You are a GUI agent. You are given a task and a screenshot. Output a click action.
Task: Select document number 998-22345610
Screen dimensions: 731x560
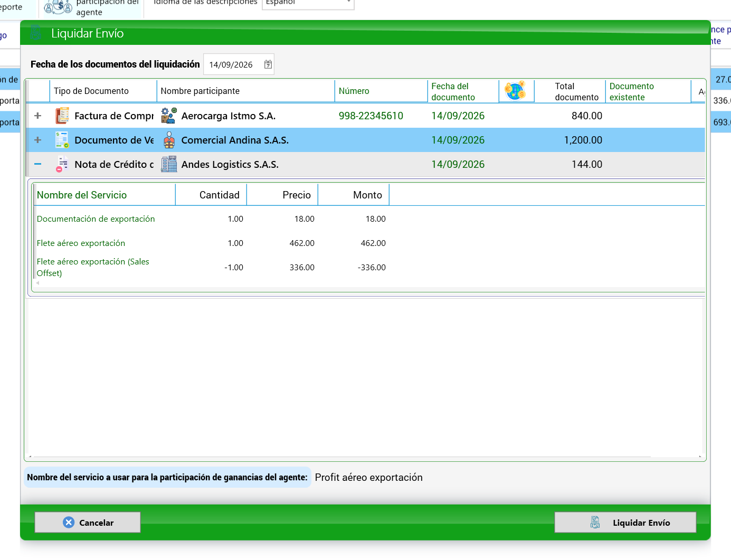click(371, 116)
